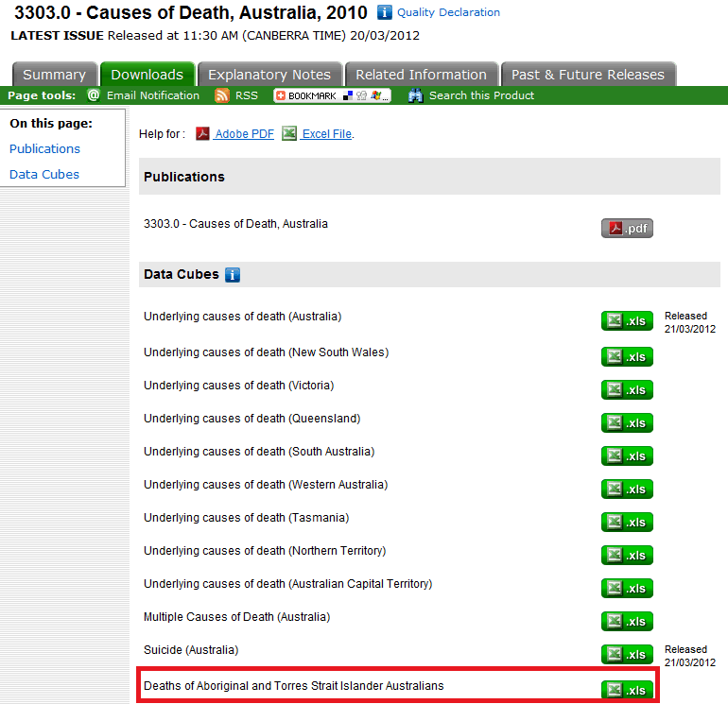Open the Past & Future Releases tab
Viewport: 728px width, 704px height.
pos(588,75)
